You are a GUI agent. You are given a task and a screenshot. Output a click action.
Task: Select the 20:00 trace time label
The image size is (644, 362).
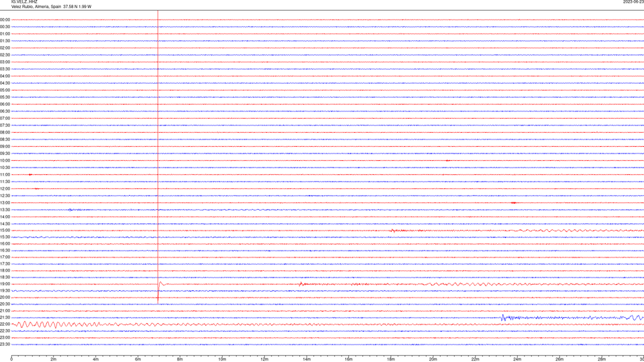5,298
